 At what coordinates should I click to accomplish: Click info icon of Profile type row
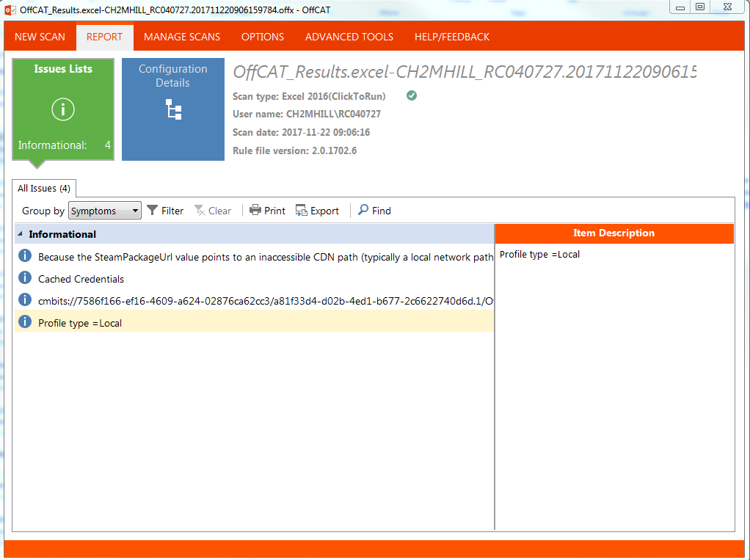pos(25,321)
